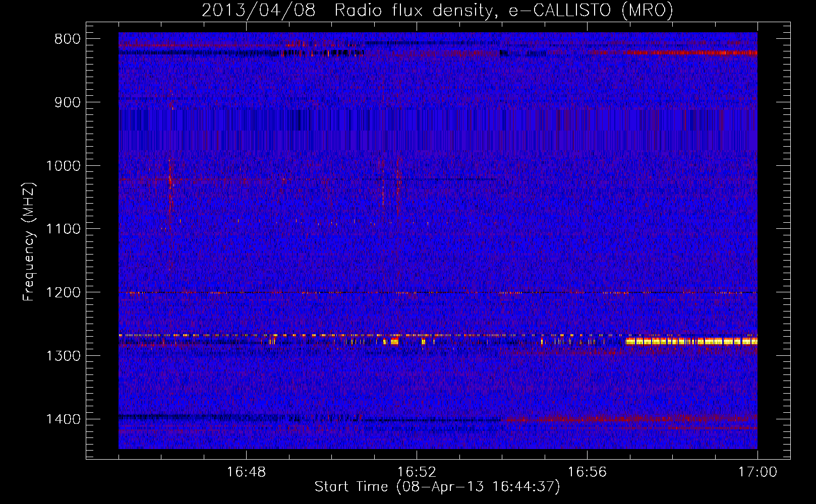Click the bright yellow emission band near 1280 MHz
Screen dimensions: 816x504
(691, 341)
